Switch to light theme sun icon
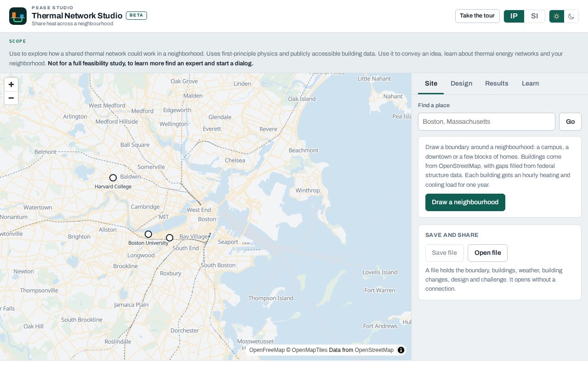Viewport: 588px width, 368px height. [x=557, y=16]
